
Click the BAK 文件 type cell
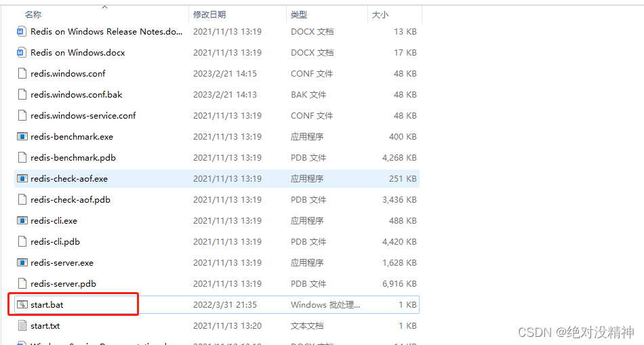[x=308, y=94]
